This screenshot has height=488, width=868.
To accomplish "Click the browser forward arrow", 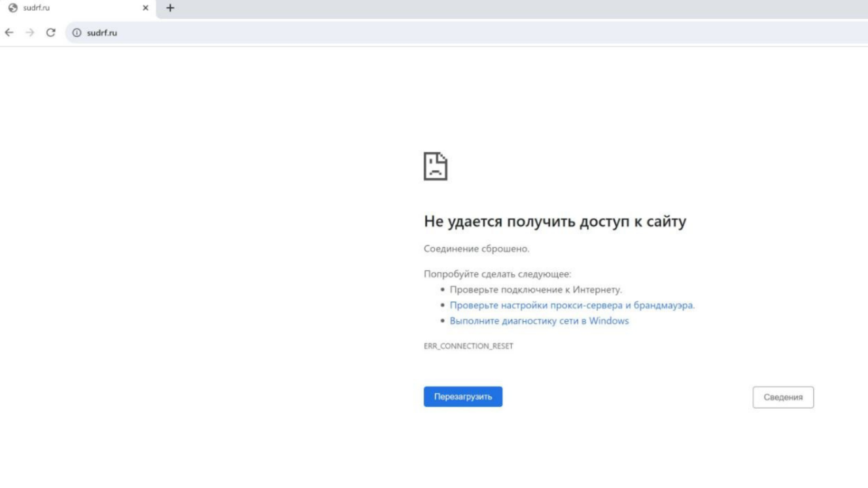I will tap(30, 33).
